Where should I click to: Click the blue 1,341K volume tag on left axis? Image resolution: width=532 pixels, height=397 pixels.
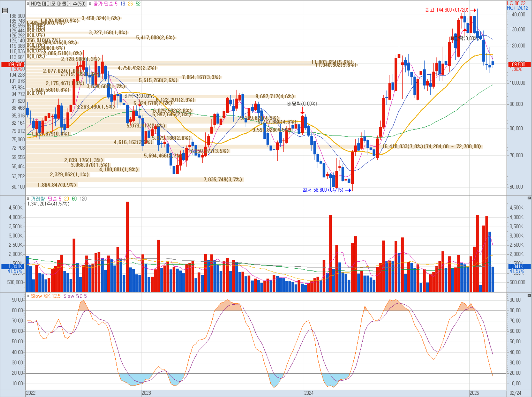click(12, 266)
